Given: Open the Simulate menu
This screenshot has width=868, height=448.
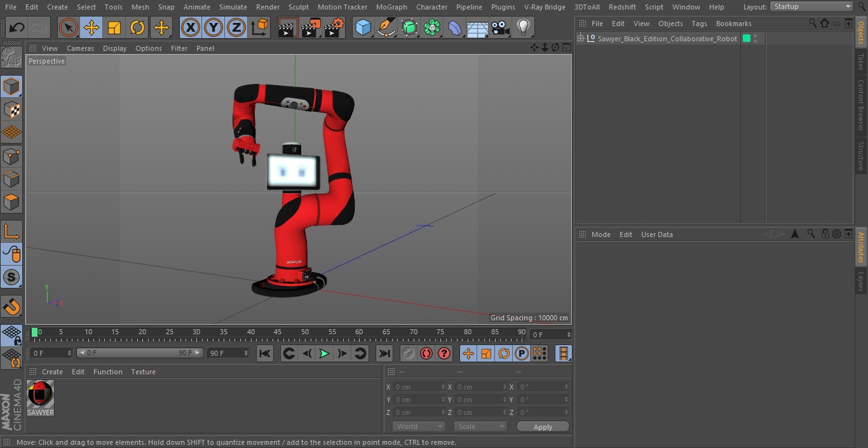Looking at the screenshot, I should (233, 7).
